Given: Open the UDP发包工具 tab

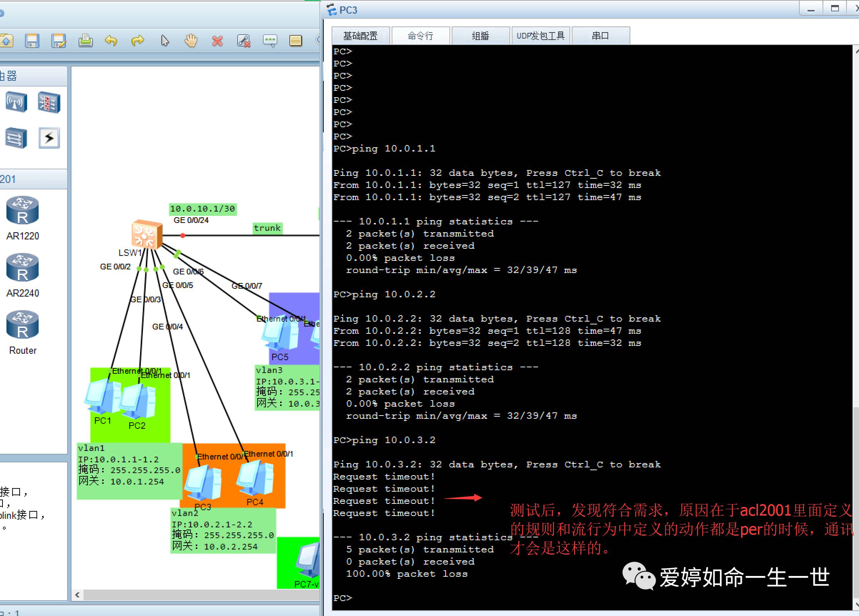Looking at the screenshot, I should [541, 36].
